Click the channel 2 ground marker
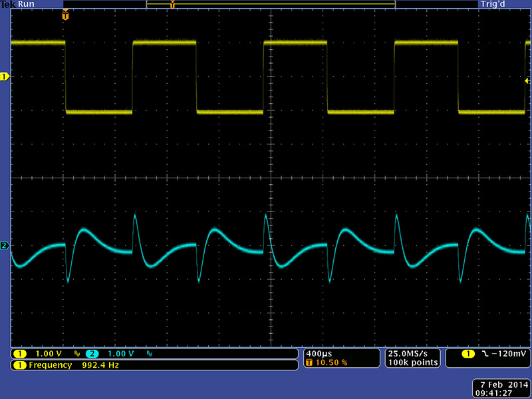Viewport: 532px width, 399px height. tap(5, 246)
